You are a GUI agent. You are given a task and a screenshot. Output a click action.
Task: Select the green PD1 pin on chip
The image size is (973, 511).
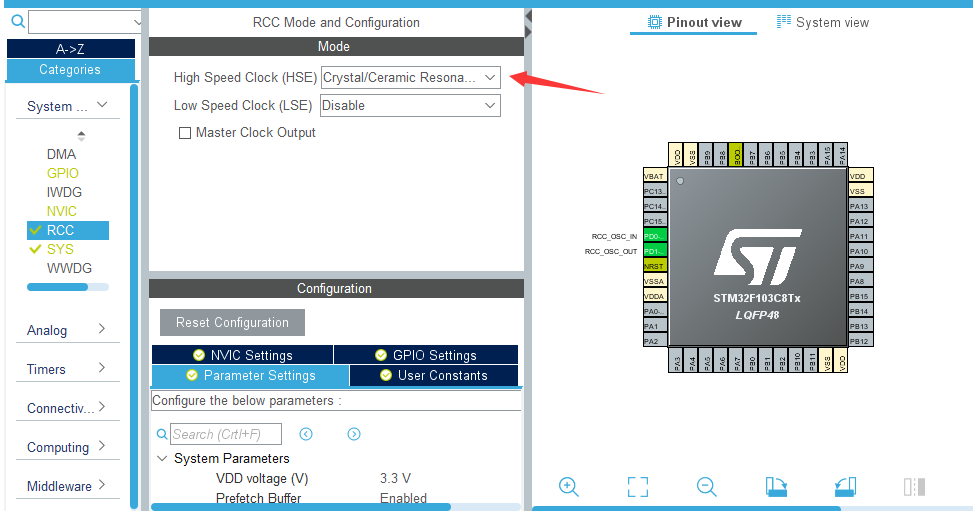[655, 251]
